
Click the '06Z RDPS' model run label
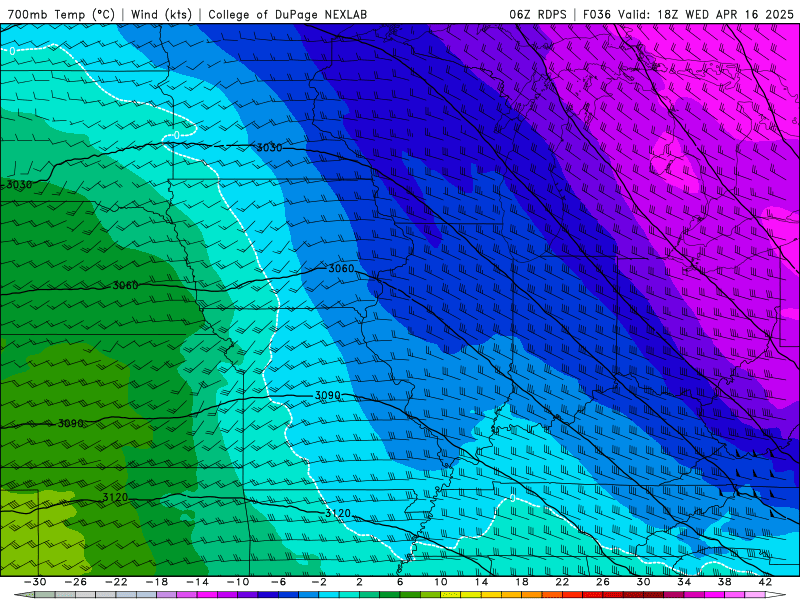click(538, 14)
